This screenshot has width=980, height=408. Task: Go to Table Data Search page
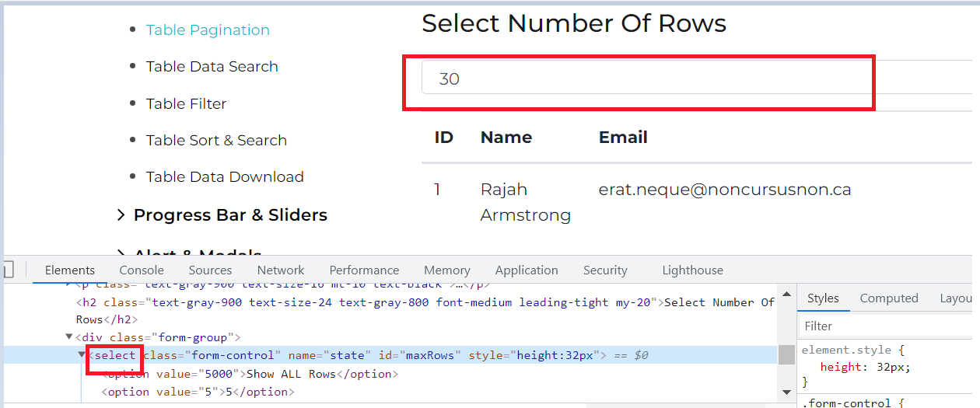click(212, 67)
